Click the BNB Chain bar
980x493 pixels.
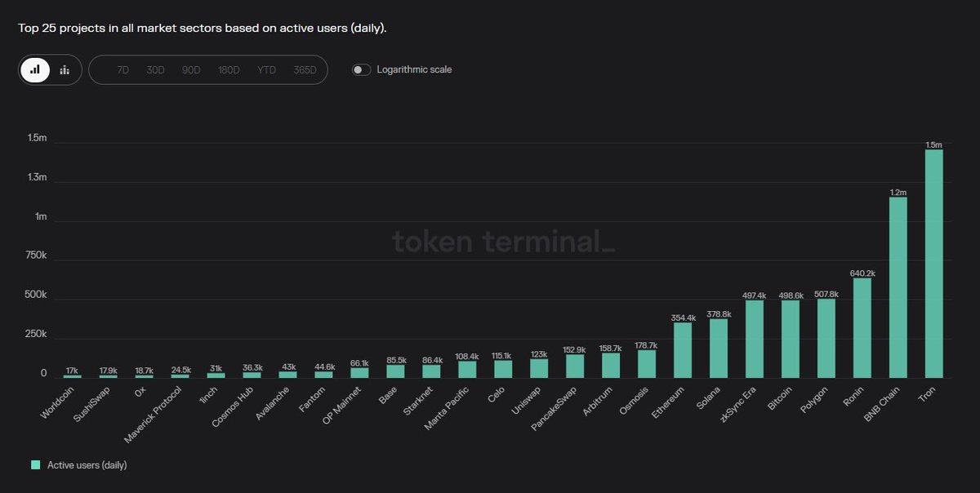(x=898, y=287)
